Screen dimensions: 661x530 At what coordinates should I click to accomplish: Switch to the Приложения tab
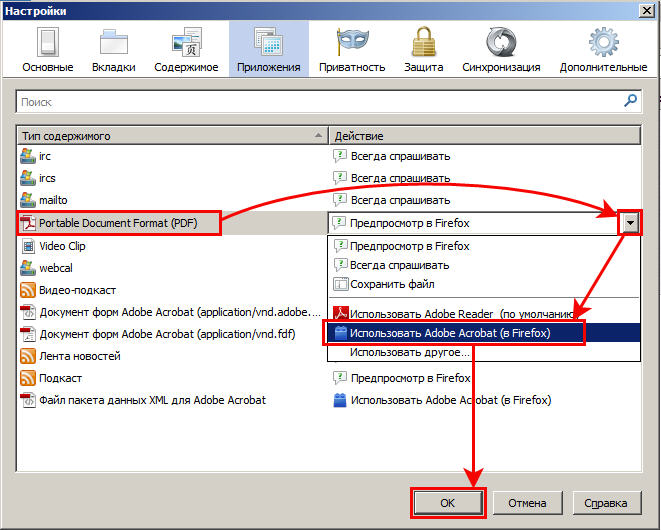[x=268, y=50]
